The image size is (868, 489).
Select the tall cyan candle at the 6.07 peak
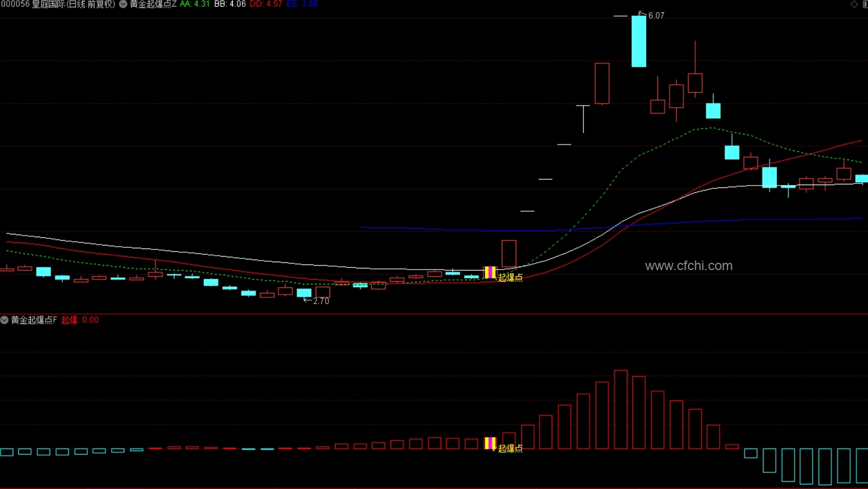pos(639,41)
